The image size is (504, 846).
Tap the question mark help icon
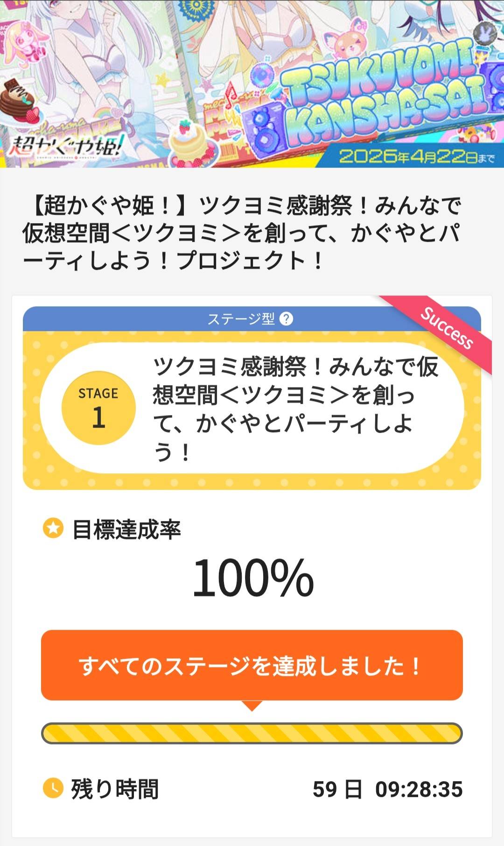(x=286, y=319)
